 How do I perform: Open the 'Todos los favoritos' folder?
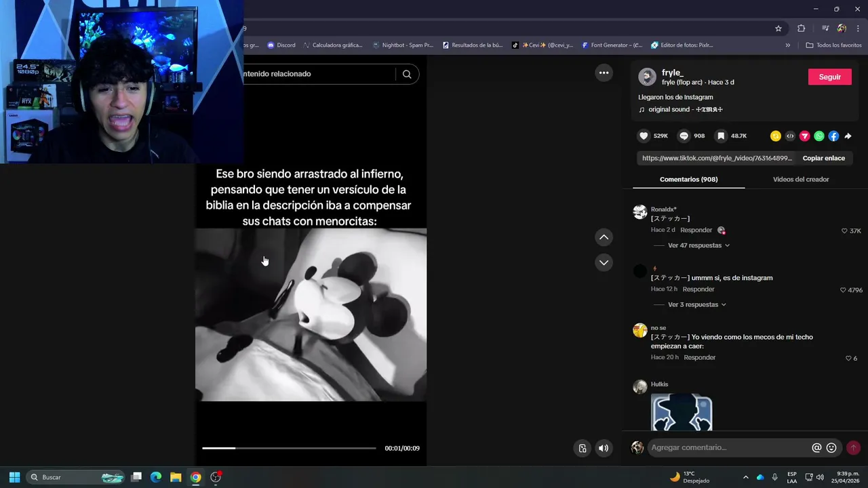pos(833,45)
